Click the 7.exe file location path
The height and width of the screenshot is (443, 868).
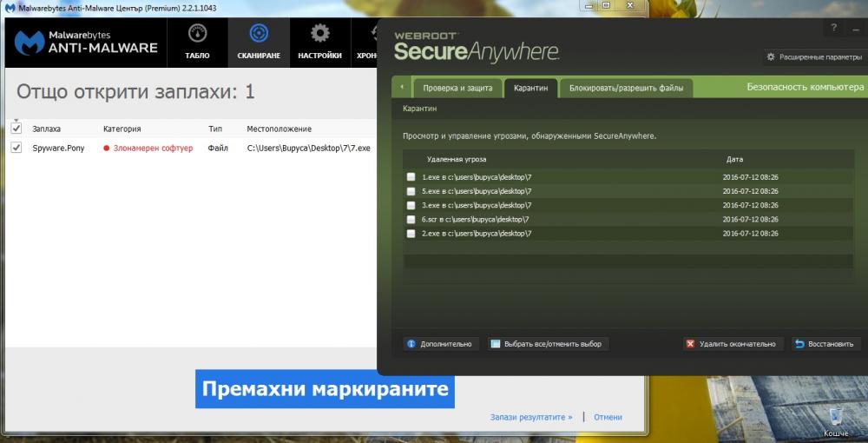308,148
